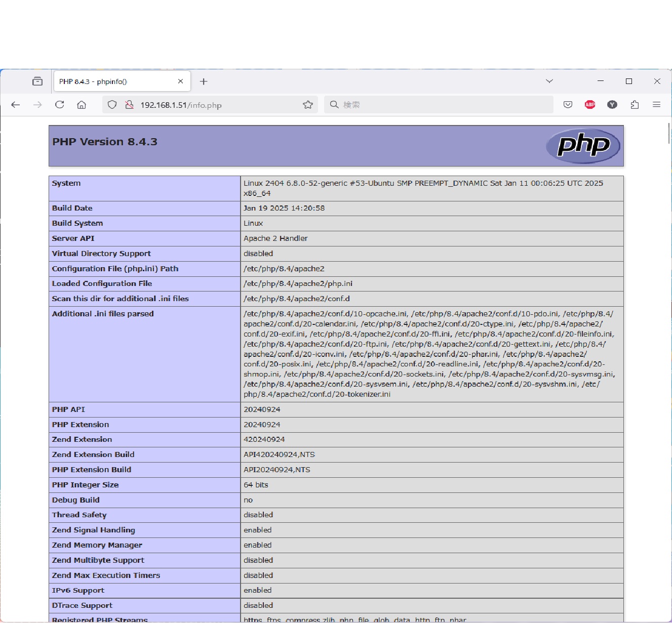
Task: Open the extensions puzzle menu
Action: pos(635,105)
